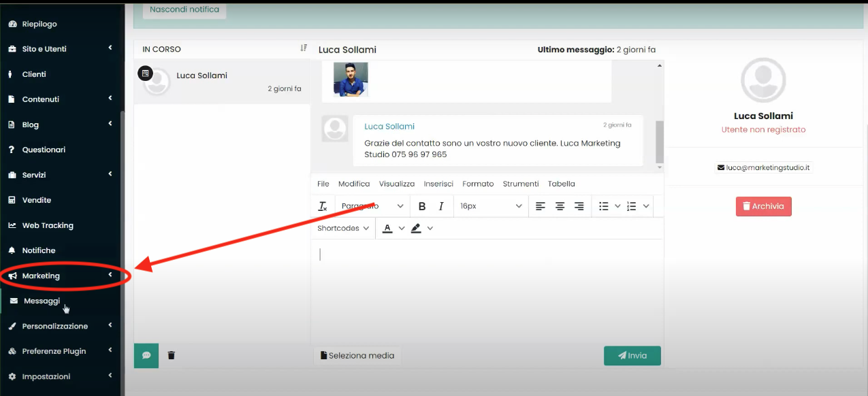This screenshot has width=868, height=396.
Task: Open the Formato editor menu
Action: pos(478,184)
